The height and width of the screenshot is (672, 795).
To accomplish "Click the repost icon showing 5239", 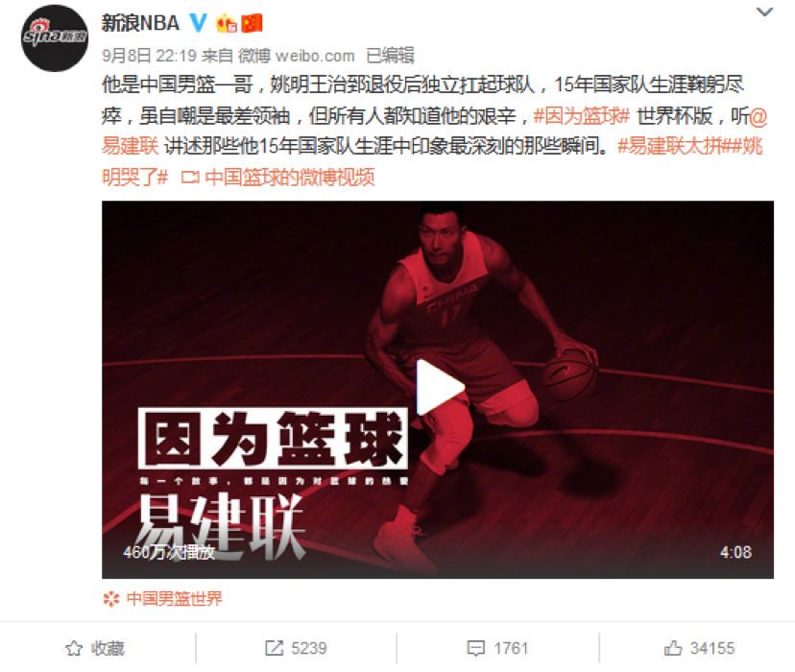I will (x=274, y=648).
